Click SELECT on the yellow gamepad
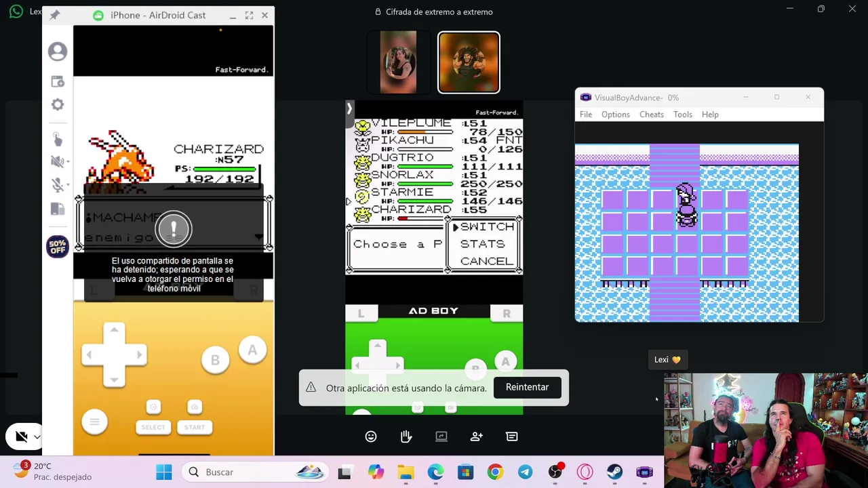868x488 pixels. [x=153, y=427]
